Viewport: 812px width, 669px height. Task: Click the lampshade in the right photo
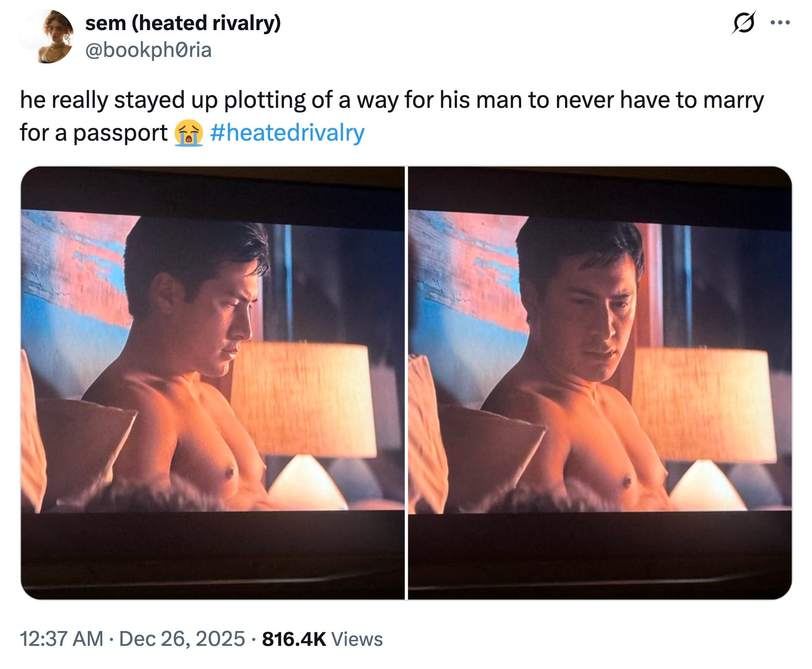(703, 403)
